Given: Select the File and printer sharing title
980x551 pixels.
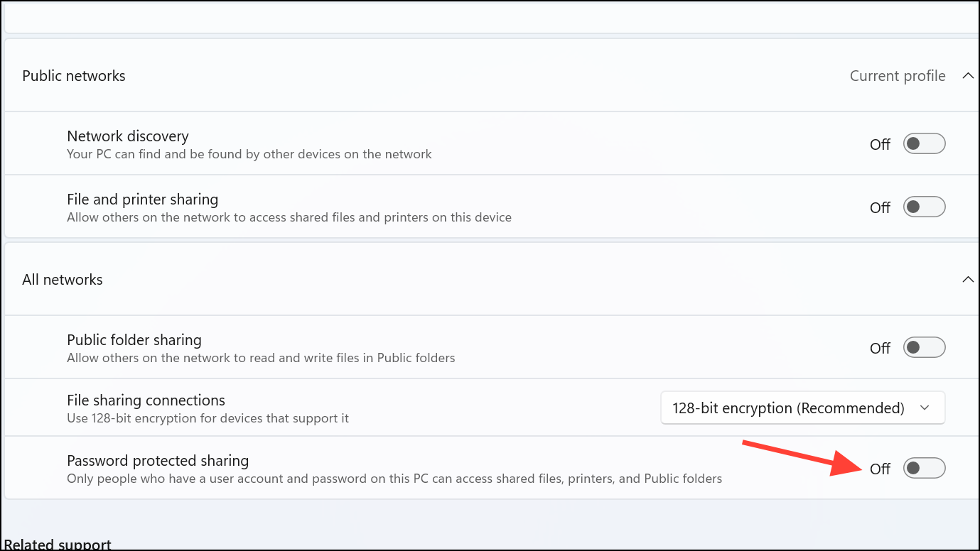Looking at the screenshot, I should pos(142,200).
